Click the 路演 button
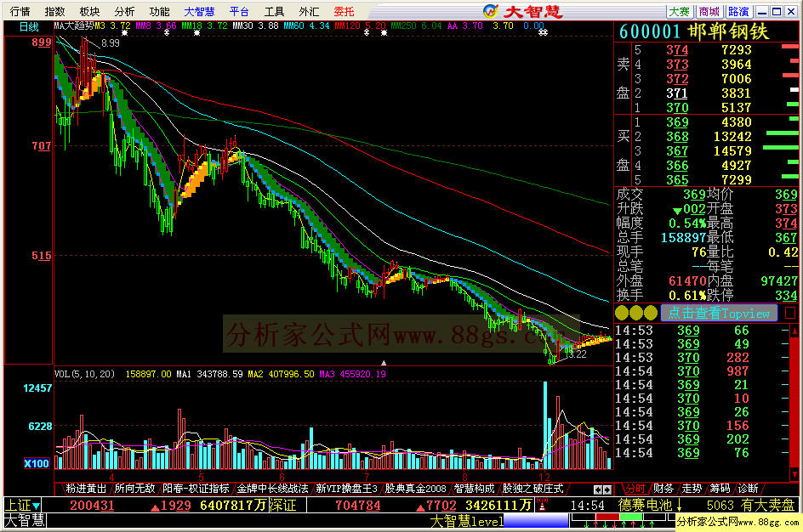The image size is (803, 532). click(x=738, y=11)
